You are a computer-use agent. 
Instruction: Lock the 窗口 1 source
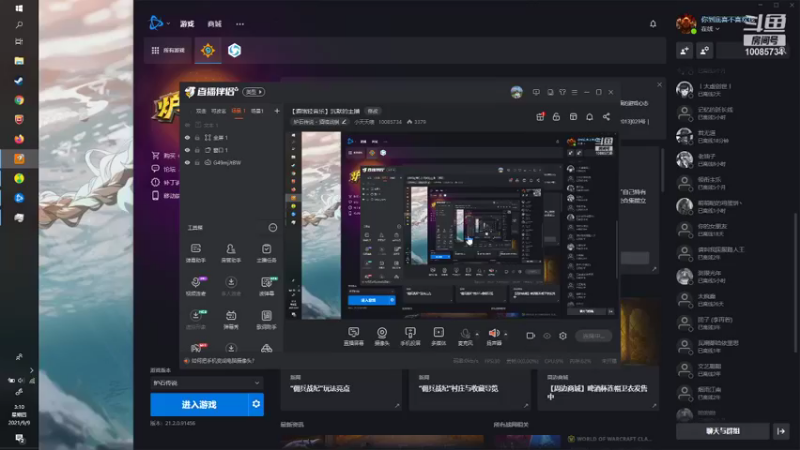tap(197, 150)
